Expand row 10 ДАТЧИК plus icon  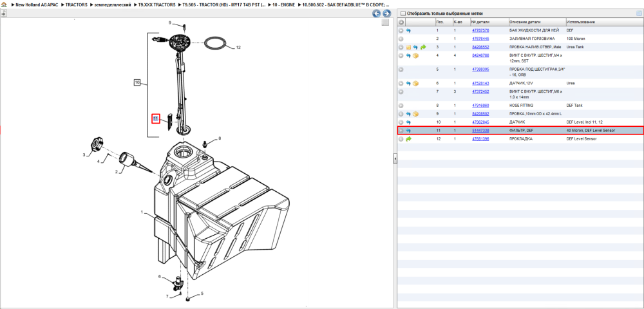coord(401,122)
